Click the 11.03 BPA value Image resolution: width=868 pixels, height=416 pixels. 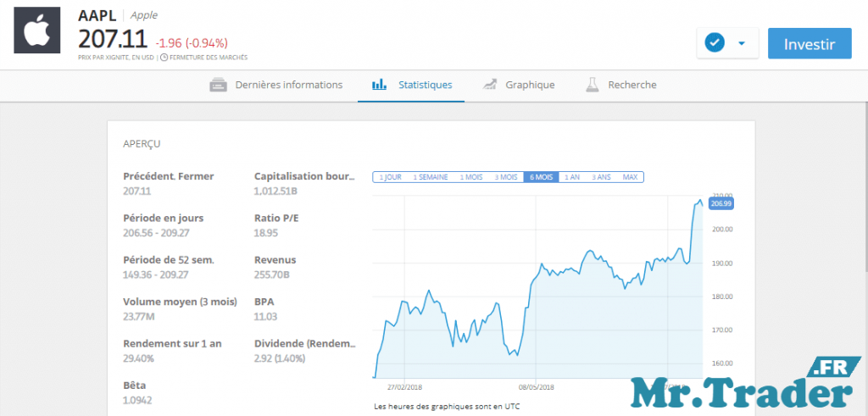(265, 317)
